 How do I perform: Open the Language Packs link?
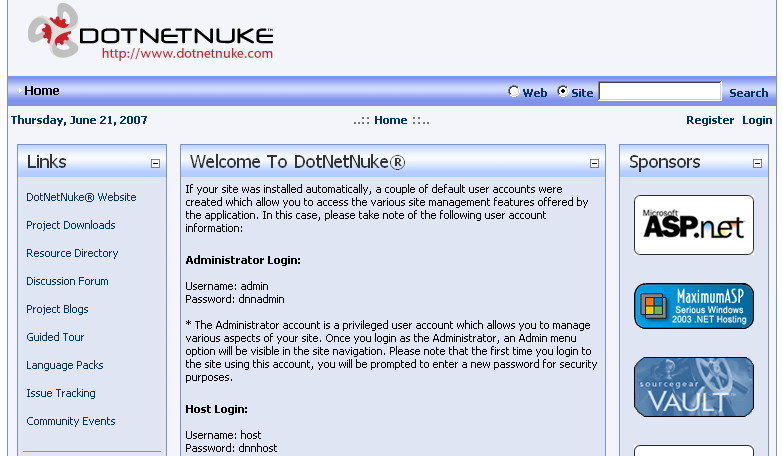[x=65, y=365]
